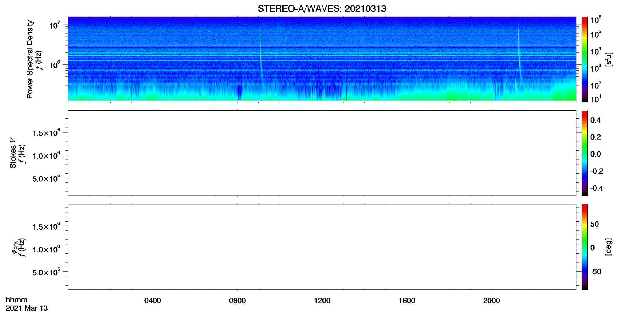The height and width of the screenshot is (332, 644).
Task: Click the radio burst streak near 0900
Action: point(261,49)
